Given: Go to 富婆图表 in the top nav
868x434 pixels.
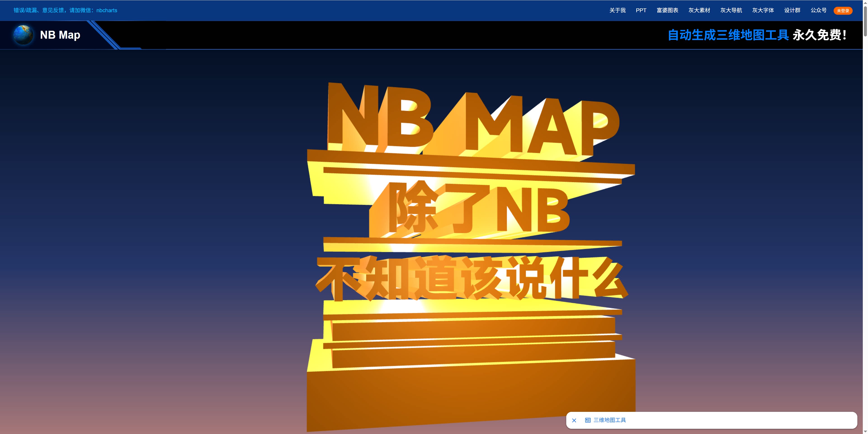Looking at the screenshot, I should click(x=667, y=10).
